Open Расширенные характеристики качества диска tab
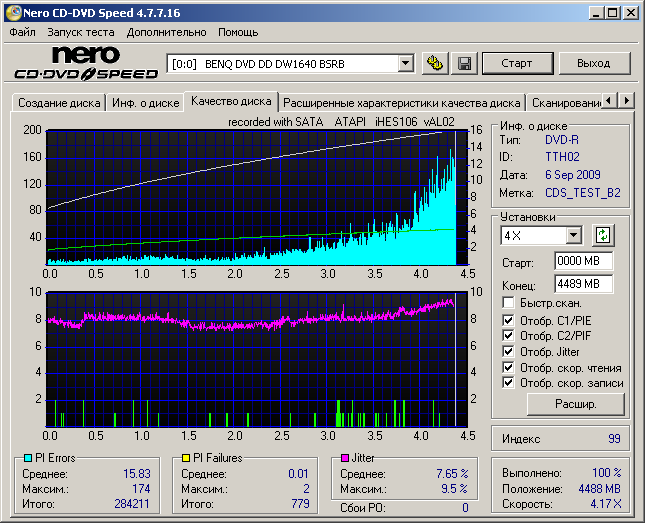Image resolution: width=645 pixels, height=523 pixels. tap(402, 102)
